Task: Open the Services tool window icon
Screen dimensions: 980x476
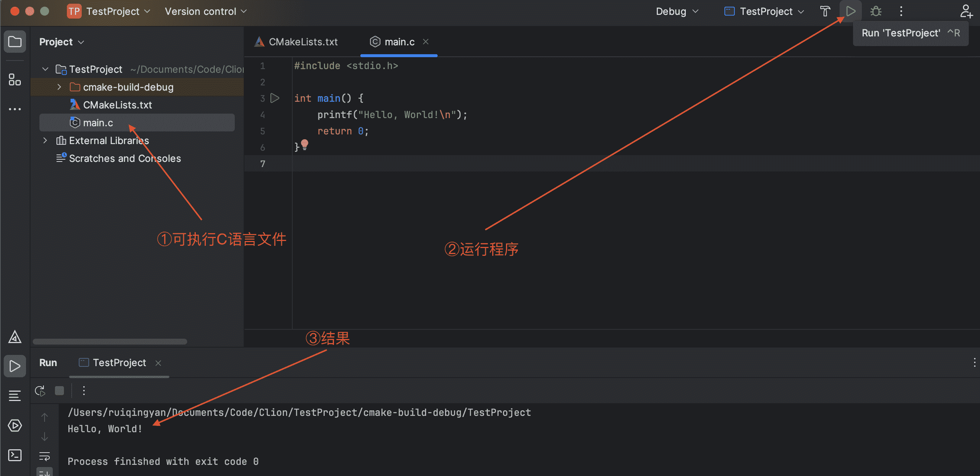Action: tap(15, 426)
